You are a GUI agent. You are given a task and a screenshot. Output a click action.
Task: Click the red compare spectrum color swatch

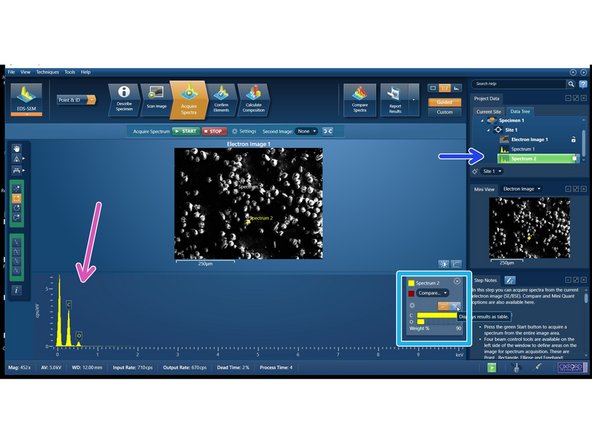point(412,293)
